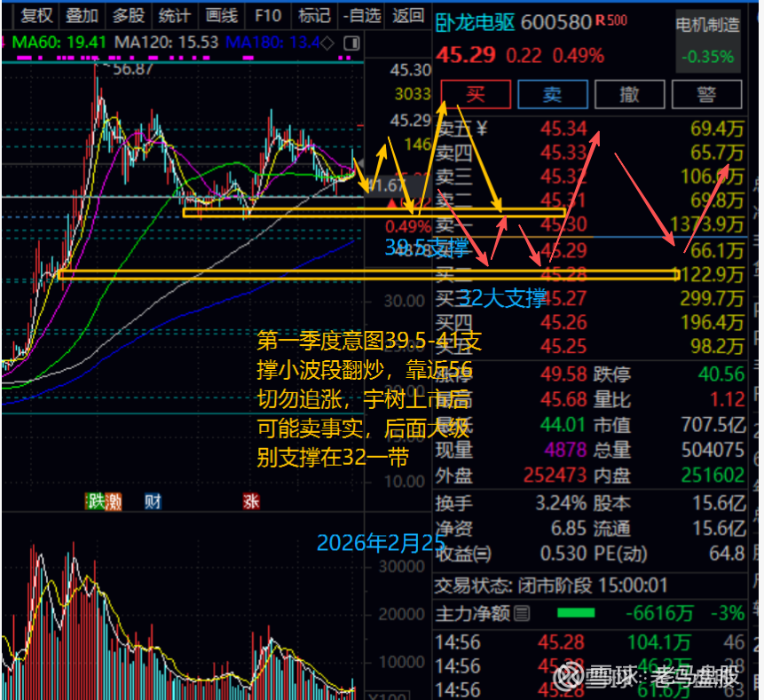
Task: Remove stock via -自选 button
Action: pos(361,16)
